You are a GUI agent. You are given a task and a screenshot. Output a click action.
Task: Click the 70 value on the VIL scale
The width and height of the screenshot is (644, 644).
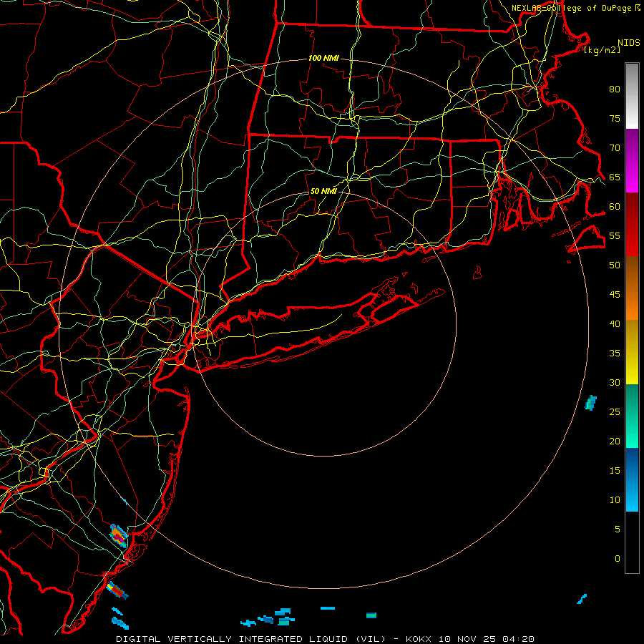coord(615,148)
